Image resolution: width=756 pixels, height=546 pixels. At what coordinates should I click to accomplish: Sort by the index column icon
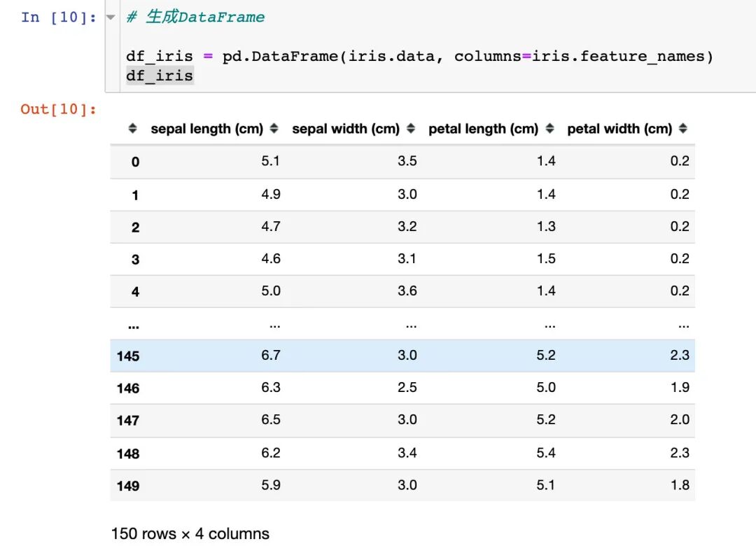coord(132,128)
